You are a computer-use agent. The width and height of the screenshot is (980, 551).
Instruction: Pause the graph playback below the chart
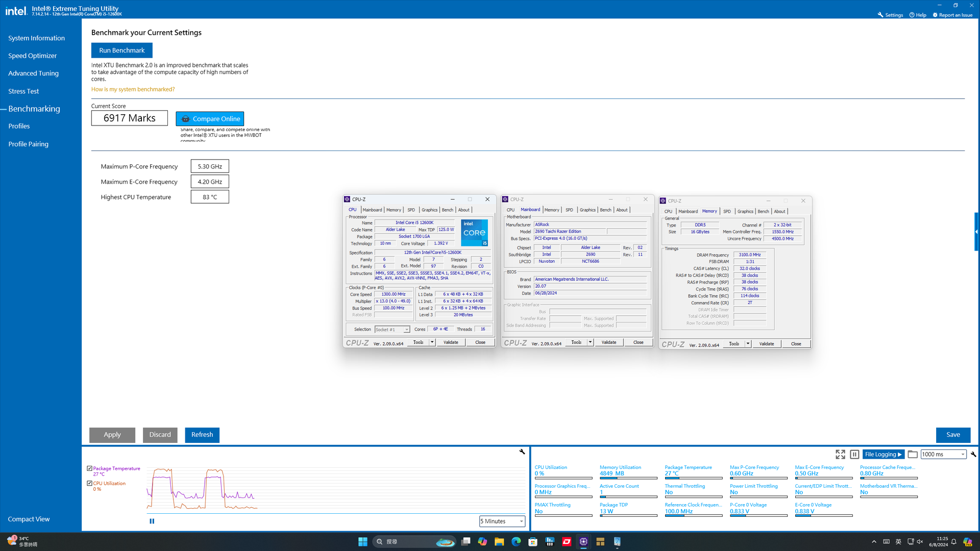tap(152, 521)
